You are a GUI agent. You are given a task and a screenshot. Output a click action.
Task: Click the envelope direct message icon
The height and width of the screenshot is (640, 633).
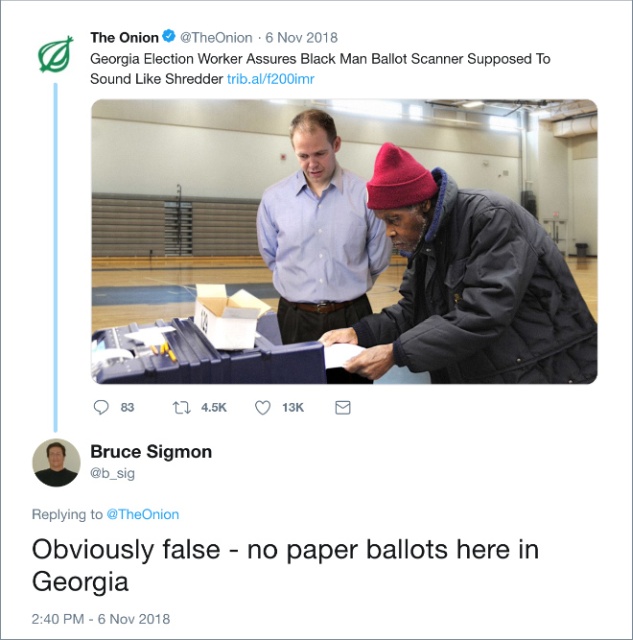click(x=342, y=407)
